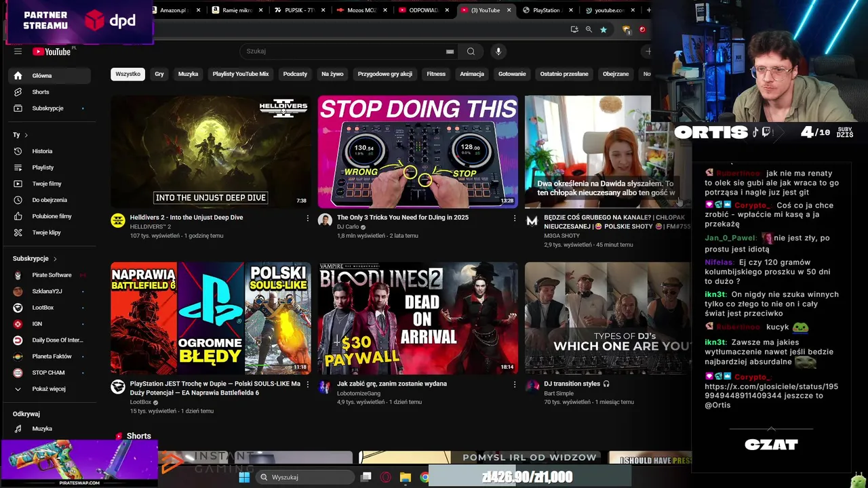This screenshot has height=488, width=868.
Task: Expand Pokaż więcej subscriptions
Action: pos(48,389)
